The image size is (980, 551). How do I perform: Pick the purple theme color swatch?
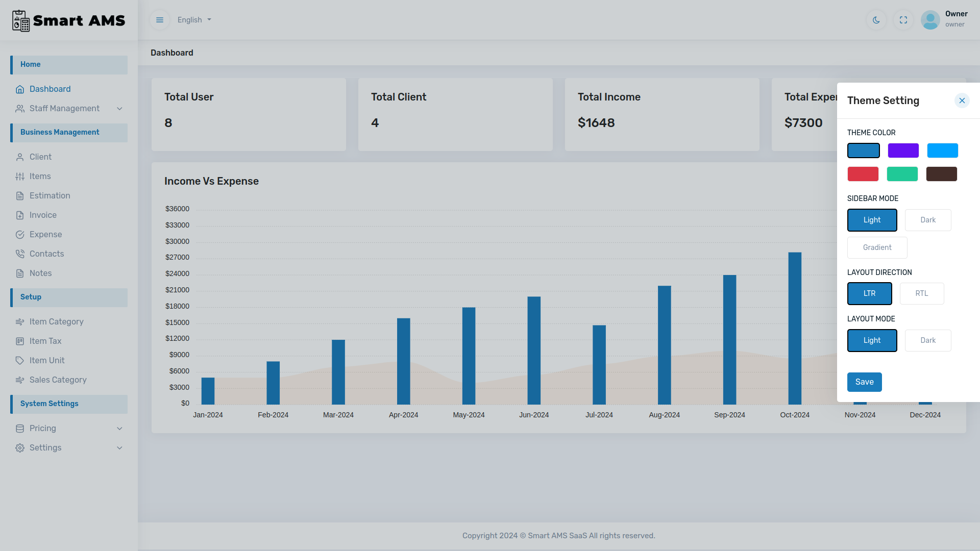(x=903, y=151)
